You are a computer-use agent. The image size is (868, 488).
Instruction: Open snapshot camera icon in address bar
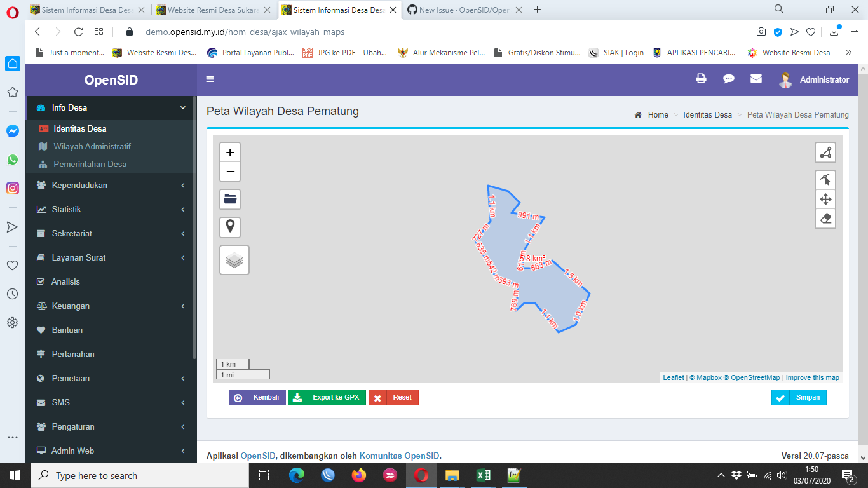click(x=761, y=32)
